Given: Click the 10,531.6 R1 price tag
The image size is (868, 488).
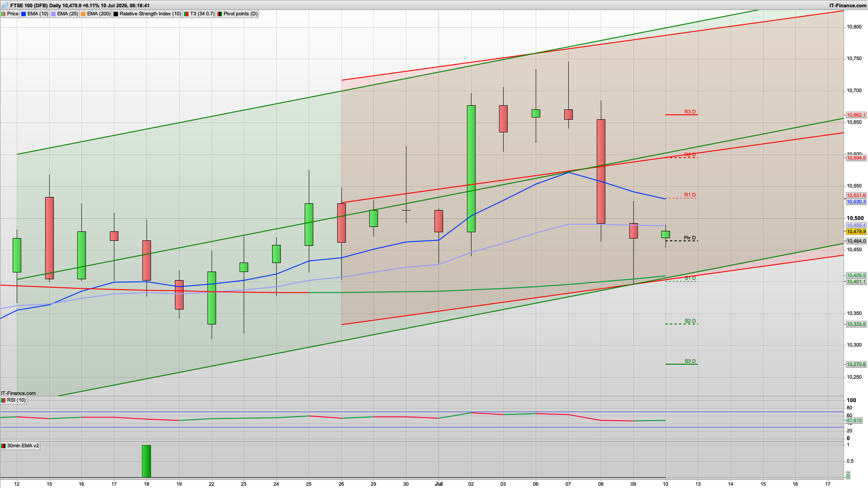Looking at the screenshot, I should (856, 196).
